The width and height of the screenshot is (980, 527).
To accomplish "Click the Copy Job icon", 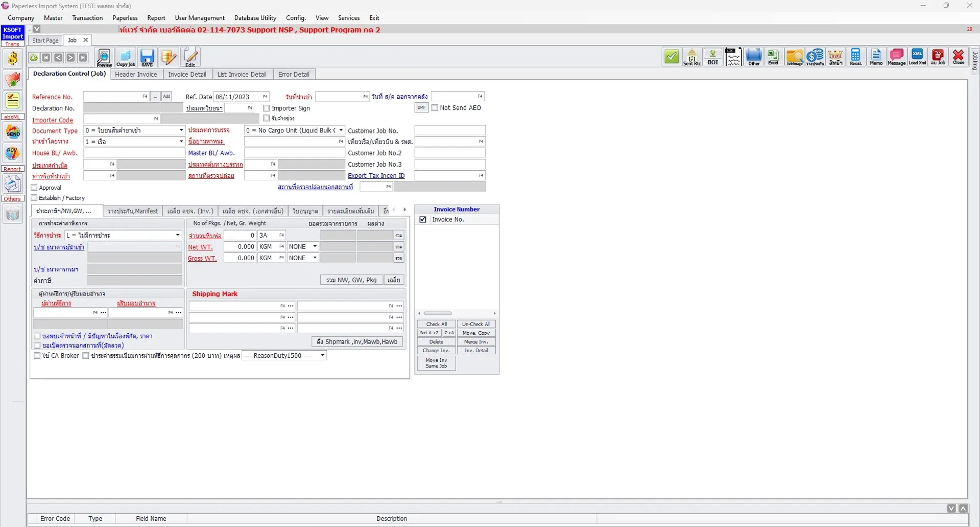I will 125,57.
